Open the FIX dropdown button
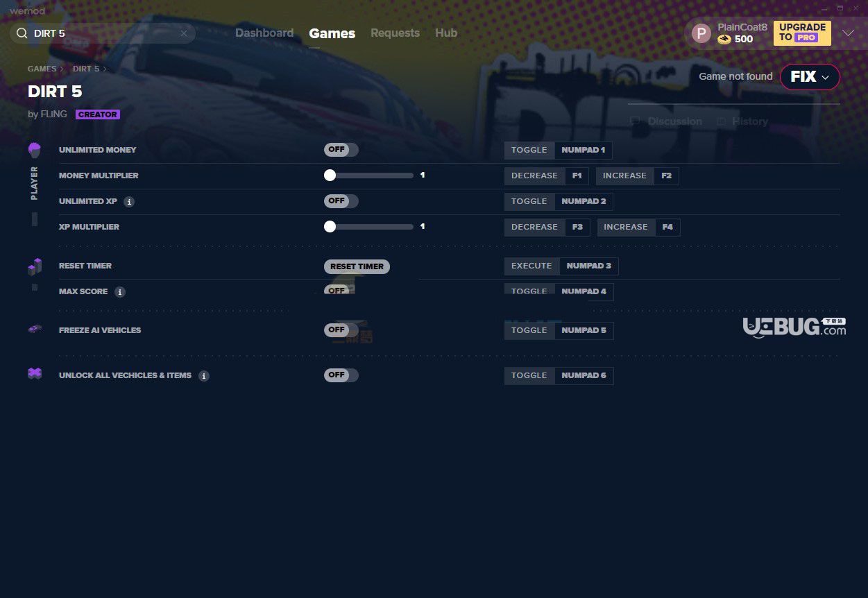This screenshot has height=598, width=868. [x=810, y=77]
